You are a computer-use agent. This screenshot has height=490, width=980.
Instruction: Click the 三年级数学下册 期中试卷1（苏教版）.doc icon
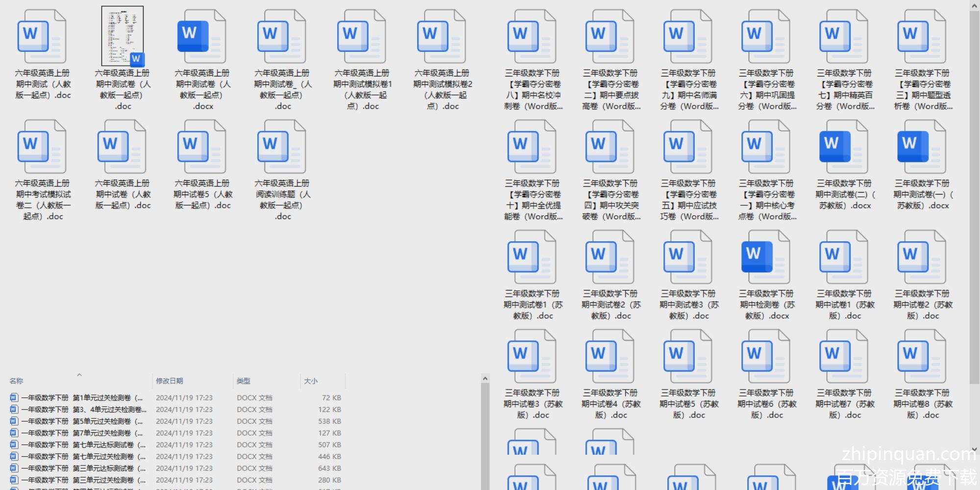(x=844, y=258)
